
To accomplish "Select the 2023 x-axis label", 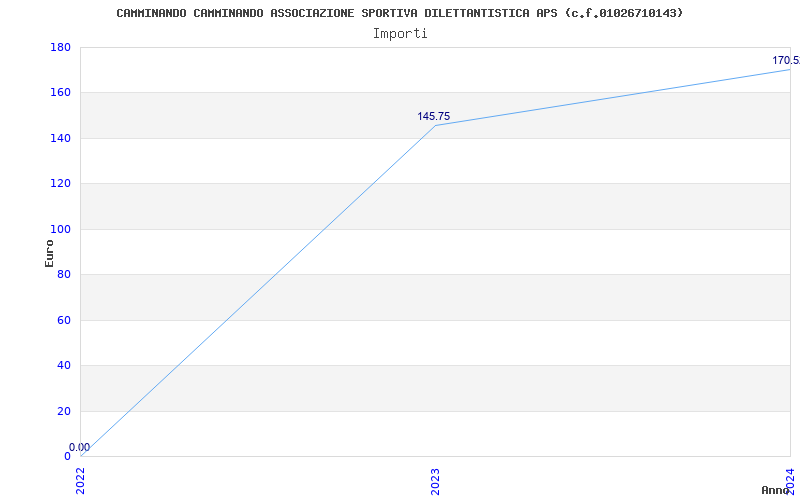I will coord(435,481).
